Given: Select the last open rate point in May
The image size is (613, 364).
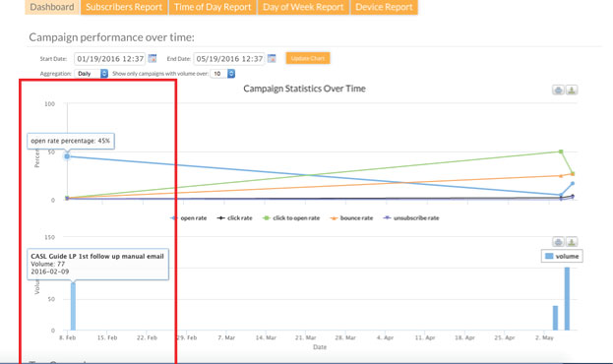Looking at the screenshot, I should [x=573, y=183].
